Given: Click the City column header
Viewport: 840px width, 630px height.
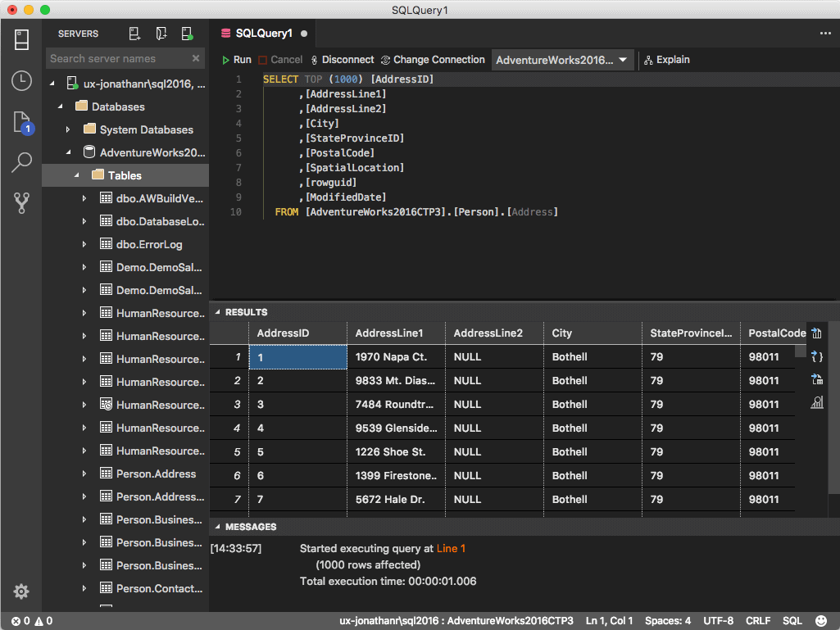Looking at the screenshot, I should [593, 333].
